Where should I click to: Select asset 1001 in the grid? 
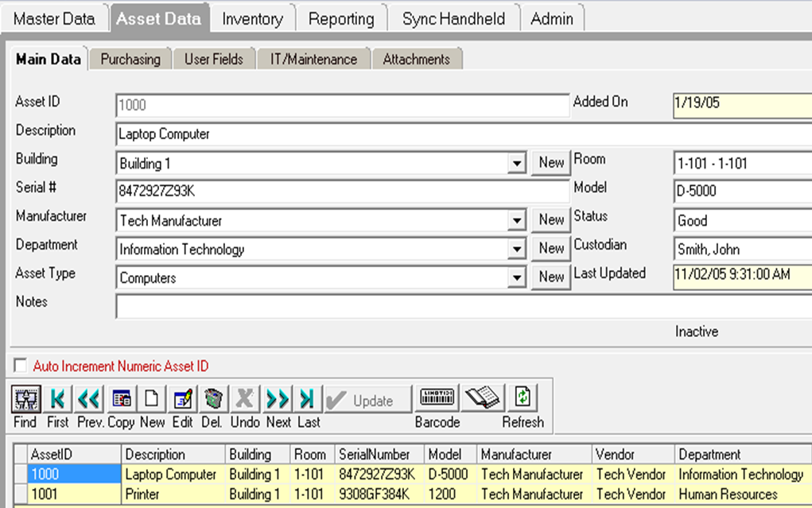click(x=75, y=494)
